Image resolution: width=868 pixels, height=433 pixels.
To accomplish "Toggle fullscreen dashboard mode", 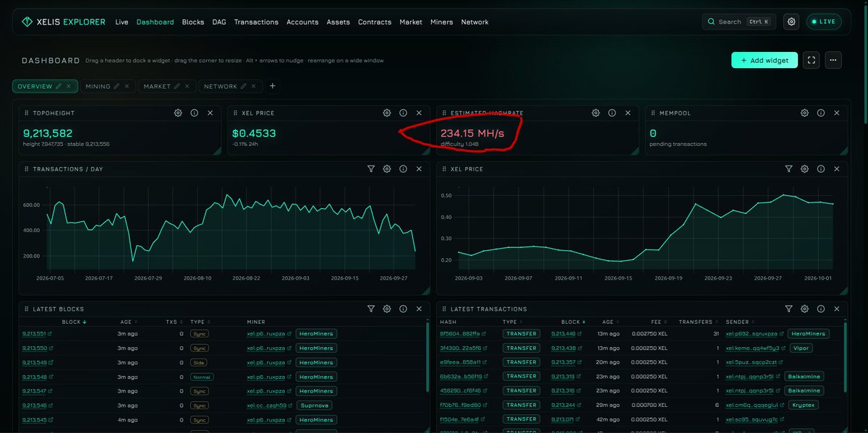I will pos(812,61).
